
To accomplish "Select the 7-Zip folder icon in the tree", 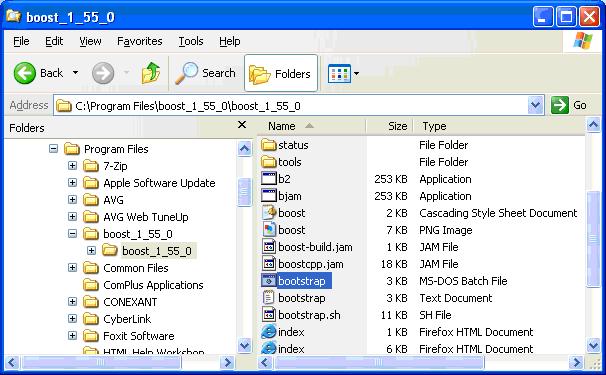I will click(x=91, y=166).
